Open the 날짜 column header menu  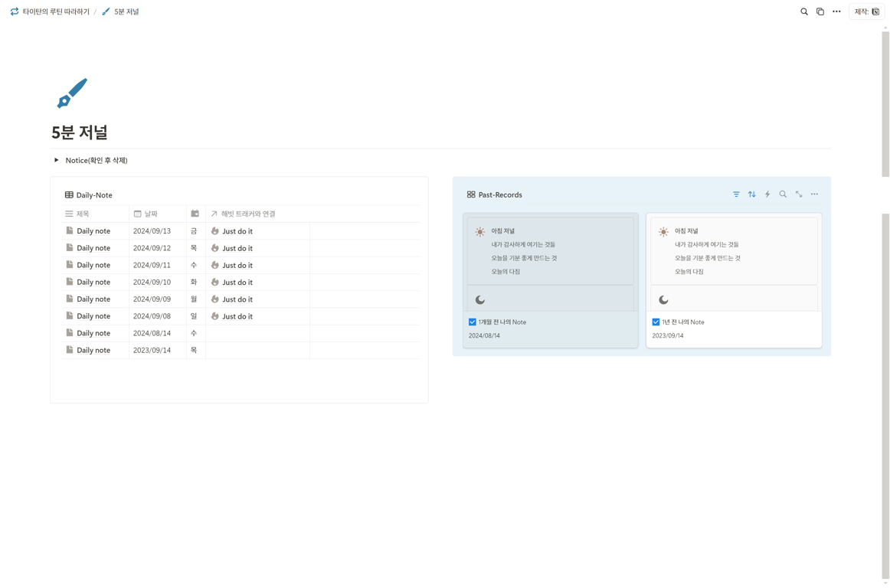158,214
